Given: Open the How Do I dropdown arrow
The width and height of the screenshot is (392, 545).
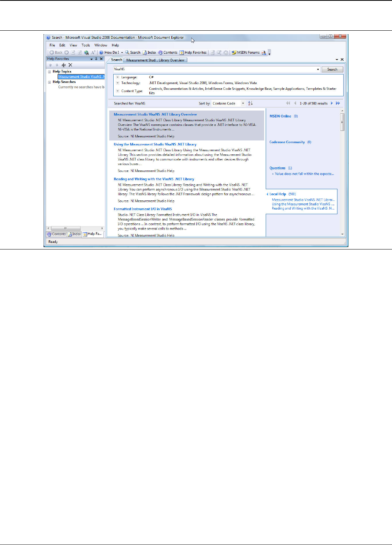Looking at the screenshot, I should point(122,53).
